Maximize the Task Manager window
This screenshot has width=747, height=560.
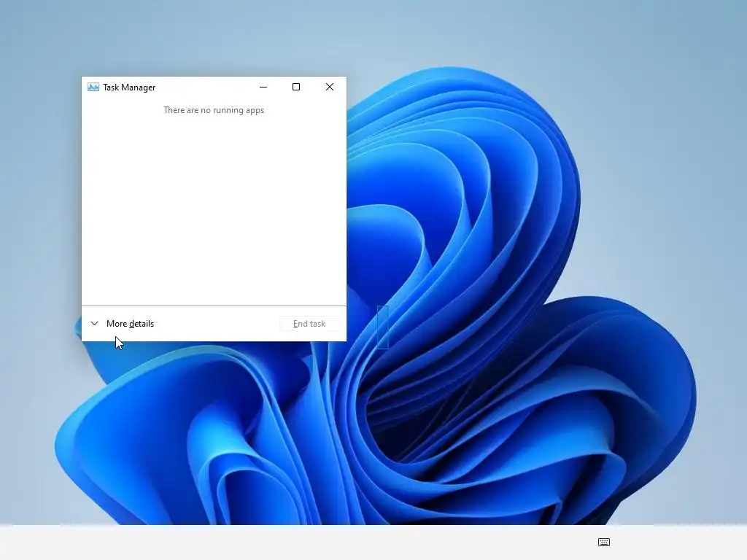(x=296, y=87)
